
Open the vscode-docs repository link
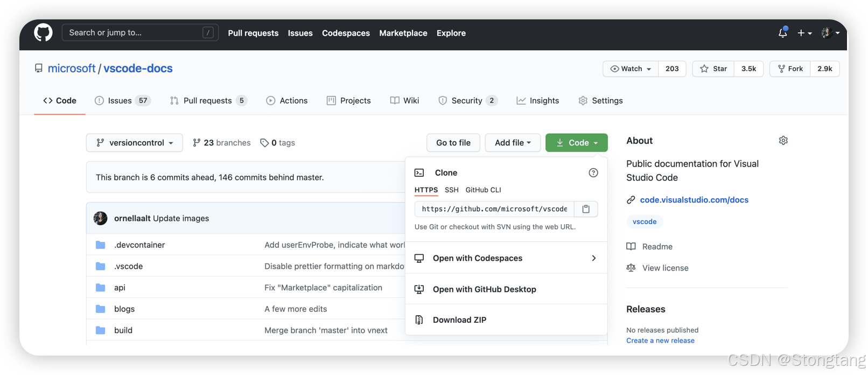click(138, 68)
